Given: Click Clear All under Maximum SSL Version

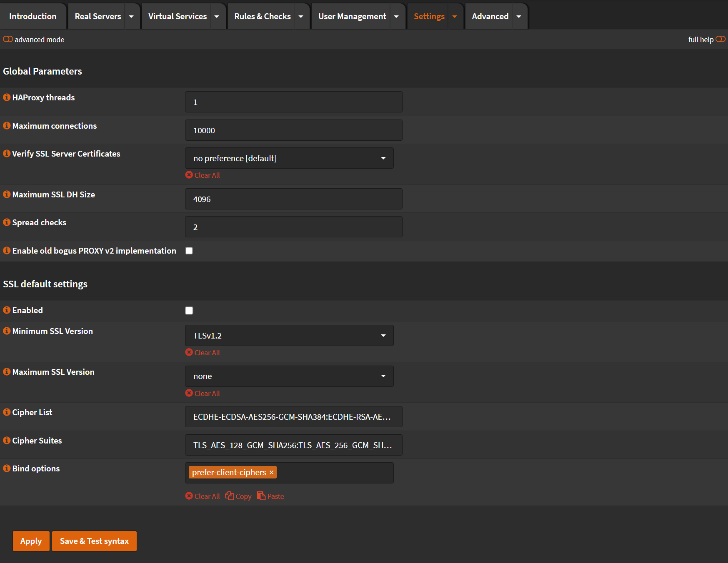Looking at the screenshot, I should pyautogui.click(x=203, y=393).
